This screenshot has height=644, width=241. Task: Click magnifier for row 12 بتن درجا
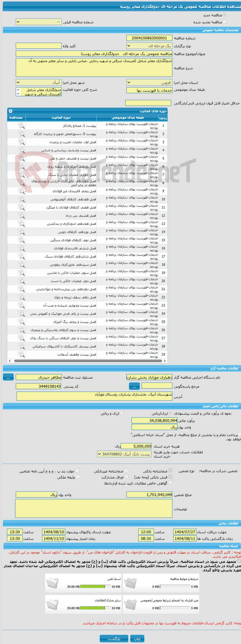click(x=21, y=215)
